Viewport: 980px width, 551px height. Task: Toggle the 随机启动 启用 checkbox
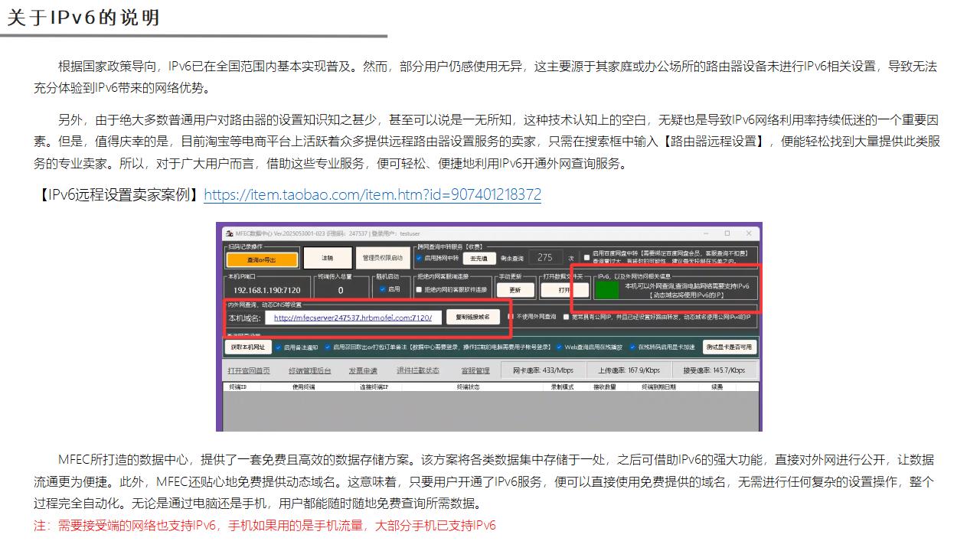click(x=384, y=289)
